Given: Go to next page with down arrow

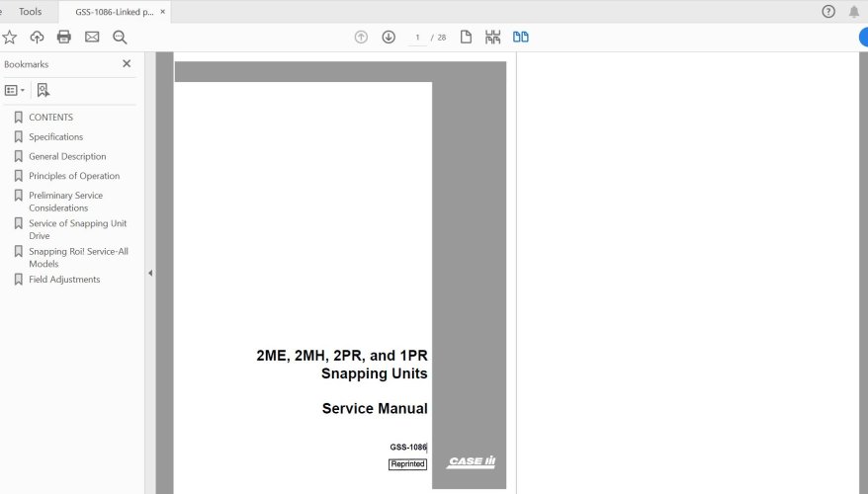Looking at the screenshot, I should (389, 37).
